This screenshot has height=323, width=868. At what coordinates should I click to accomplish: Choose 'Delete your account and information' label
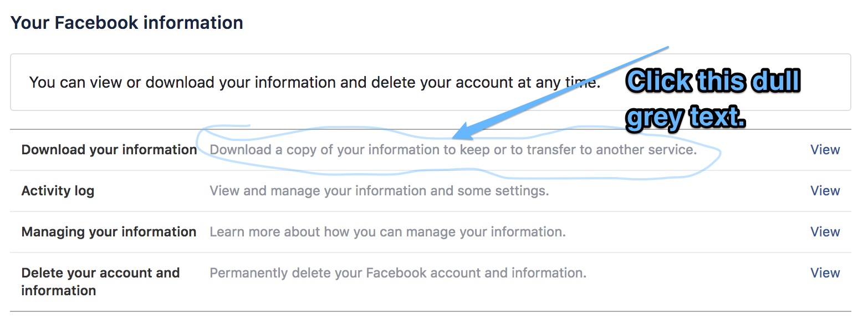pos(100,282)
